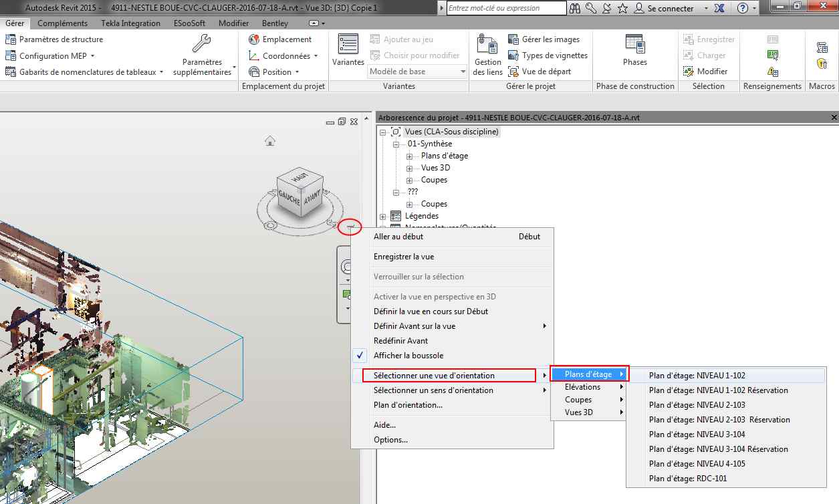Expand the Plans d'étage tree node

coord(410,156)
